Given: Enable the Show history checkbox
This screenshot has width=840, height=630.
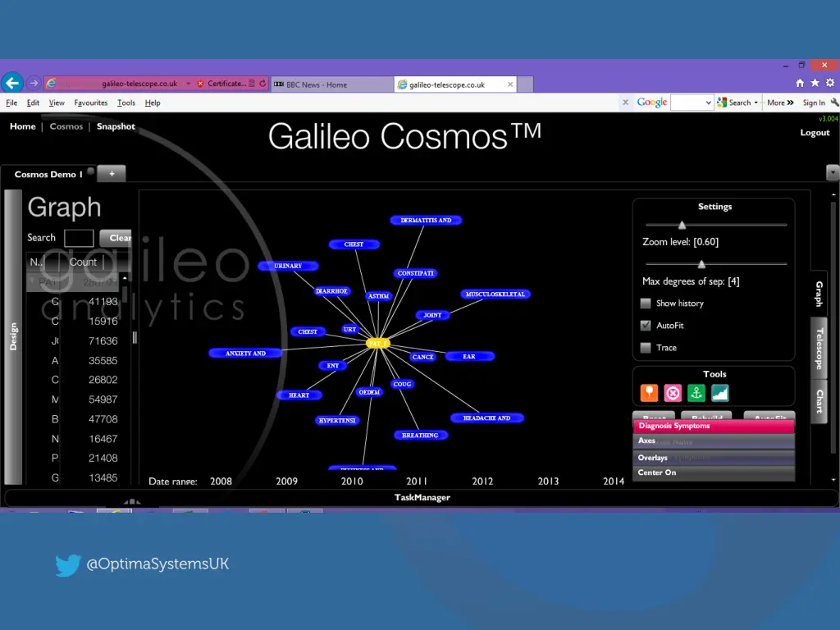Looking at the screenshot, I should tap(646, 304).
